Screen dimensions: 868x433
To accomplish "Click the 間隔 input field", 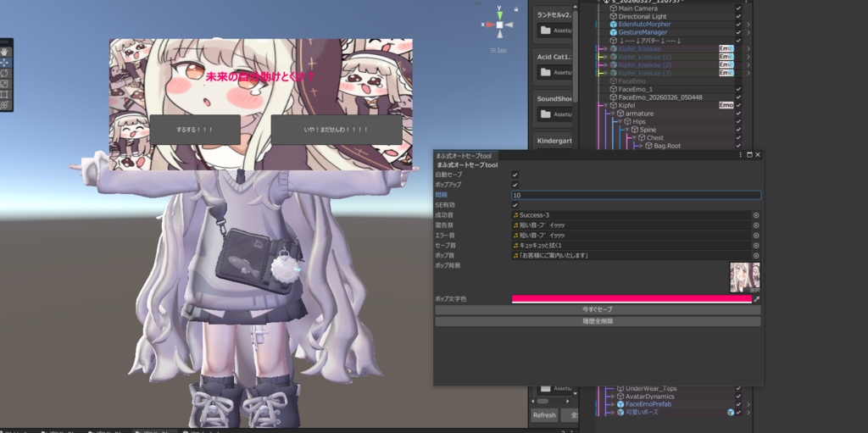I will point(636,196).
